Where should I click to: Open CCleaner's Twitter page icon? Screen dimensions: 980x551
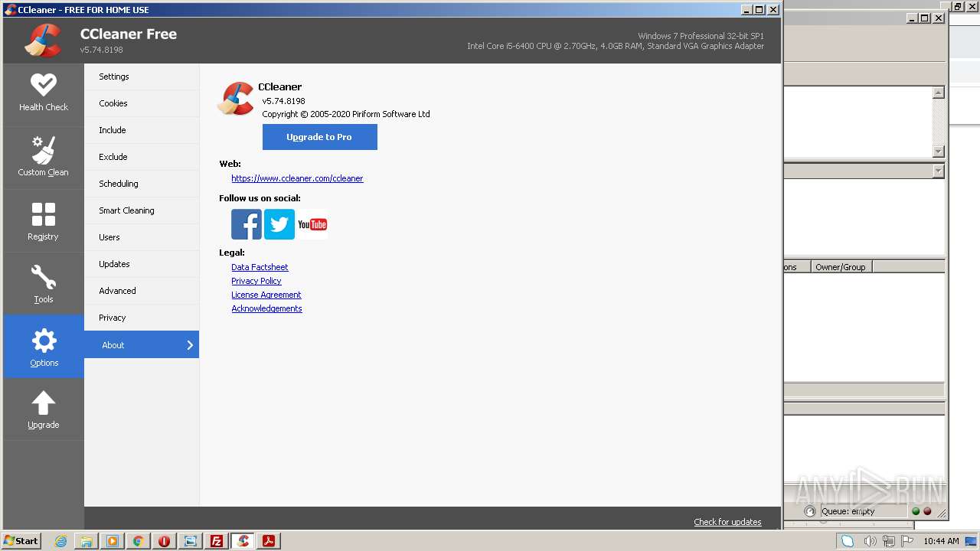pos(279,224)
